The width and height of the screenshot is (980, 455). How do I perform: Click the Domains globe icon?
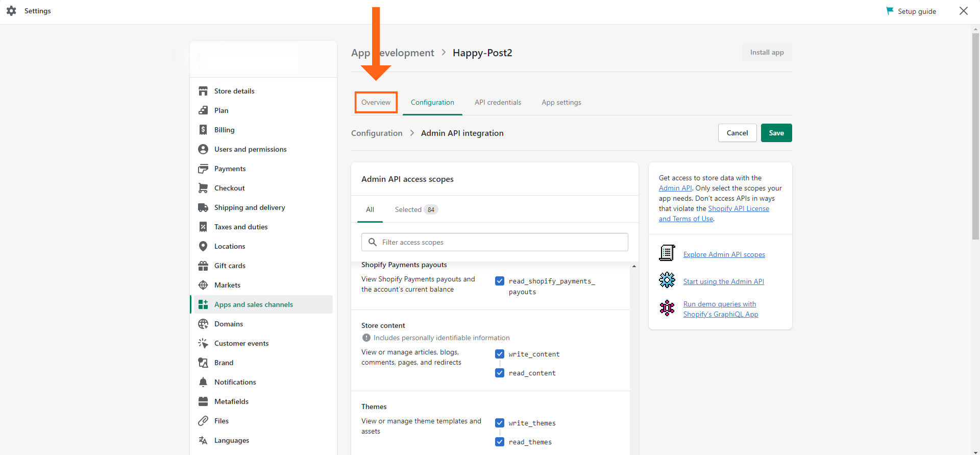click(x=203, y=324)
